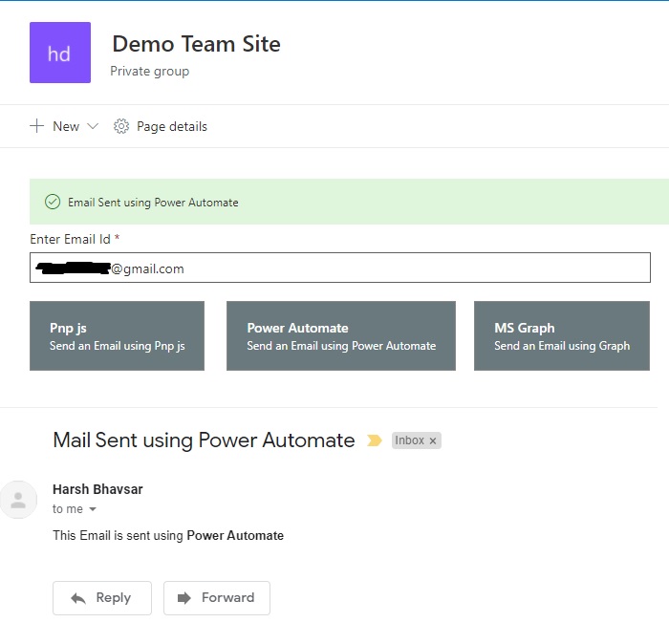
Task: Click the Inbox label chip
Action: point(417,440)
